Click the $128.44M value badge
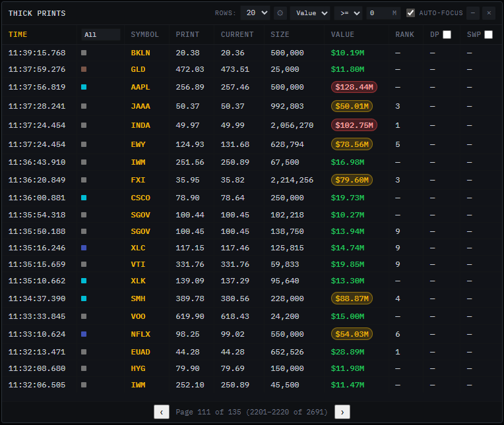Viewport: 504px width, 425px height. [x=354, y=87]
